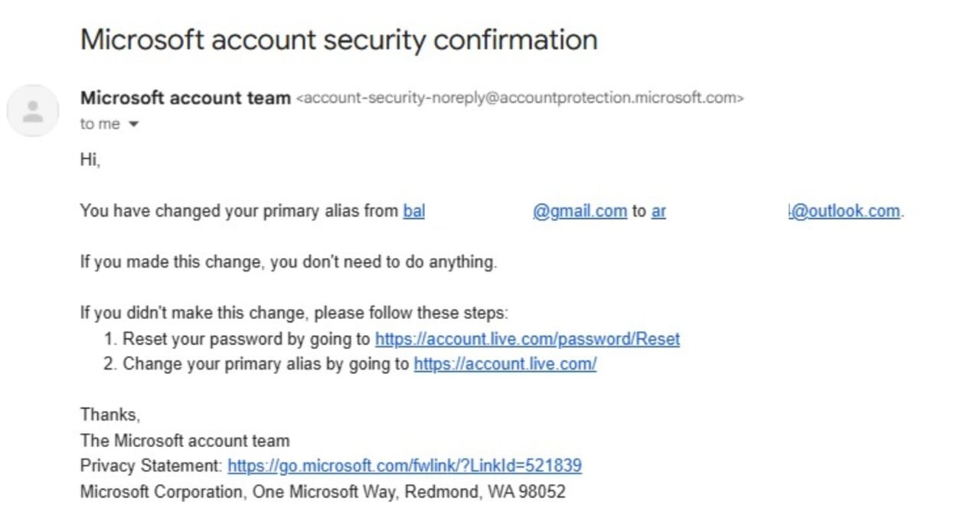The image size is (980, 515).
Task: Click the "If you made this change" sentence
Action: pyautogui.click(x=289, y=262)
